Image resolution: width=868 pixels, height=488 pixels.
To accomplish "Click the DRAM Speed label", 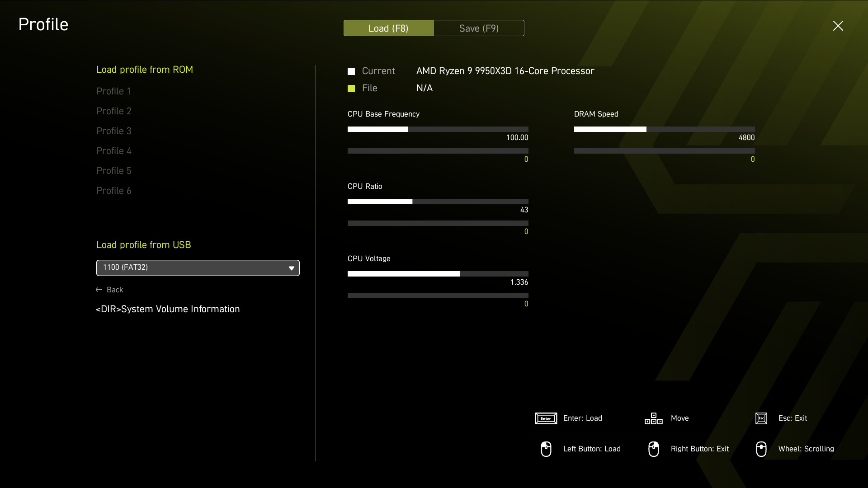I will (596, 114).
